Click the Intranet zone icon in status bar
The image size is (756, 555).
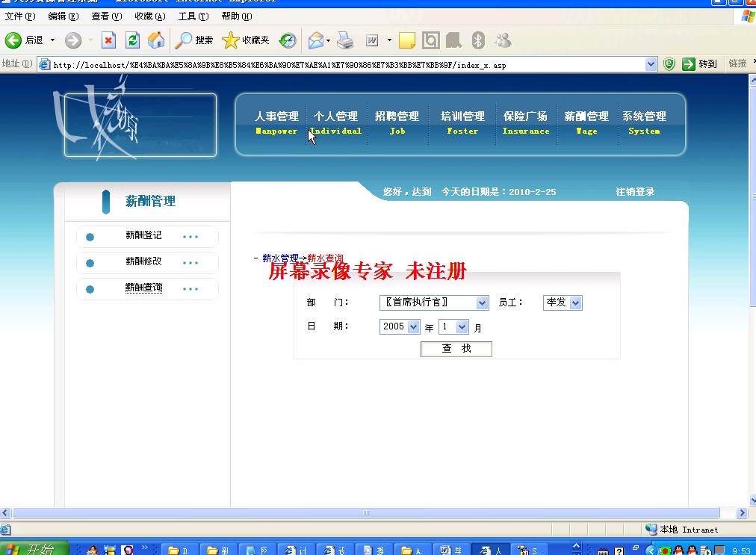651,529
